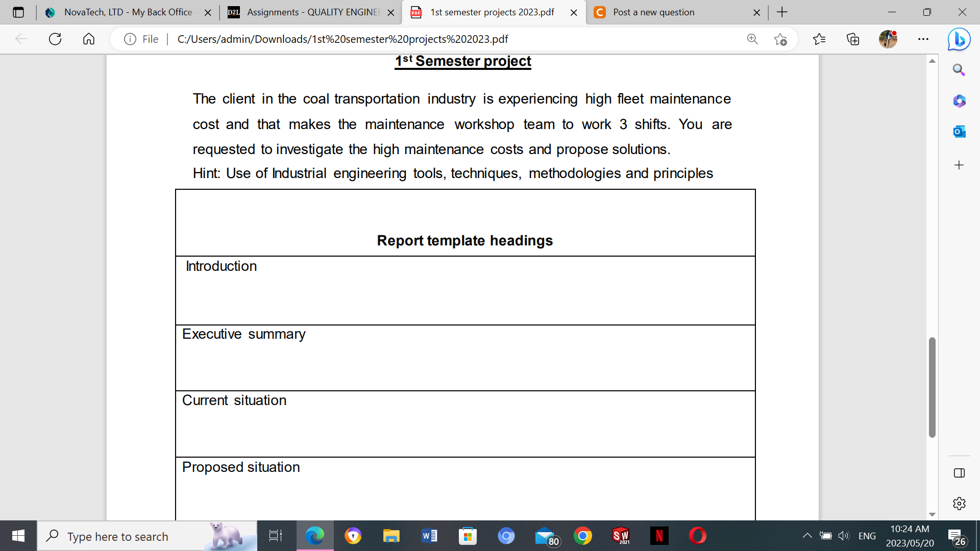The width and height of the screenshot is (980, 551).
Task: Zoom the page with the magnifier icon
Action: [x=752, y=39]
